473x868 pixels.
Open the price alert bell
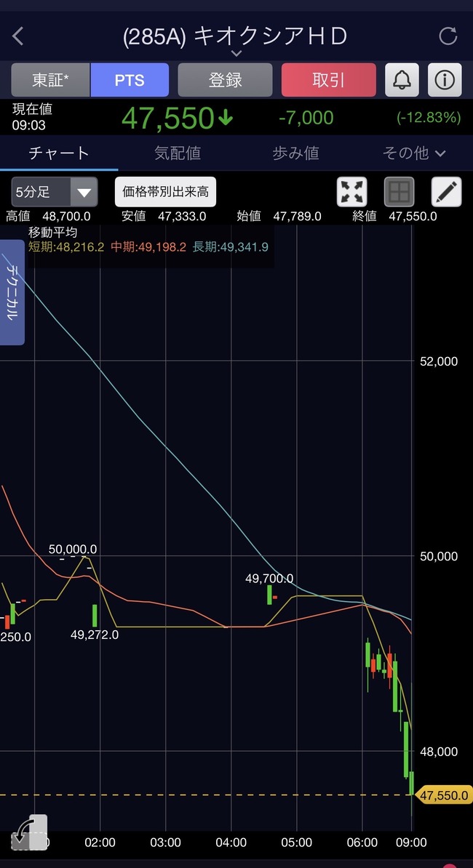click(x=402, y=80)
